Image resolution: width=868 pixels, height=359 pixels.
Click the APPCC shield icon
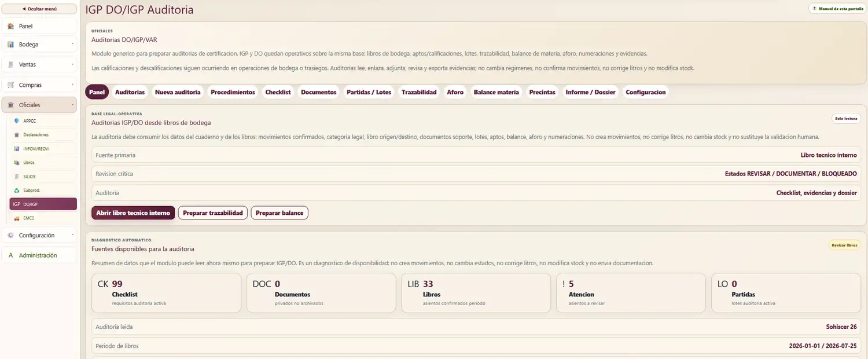[x=16, y=121]
